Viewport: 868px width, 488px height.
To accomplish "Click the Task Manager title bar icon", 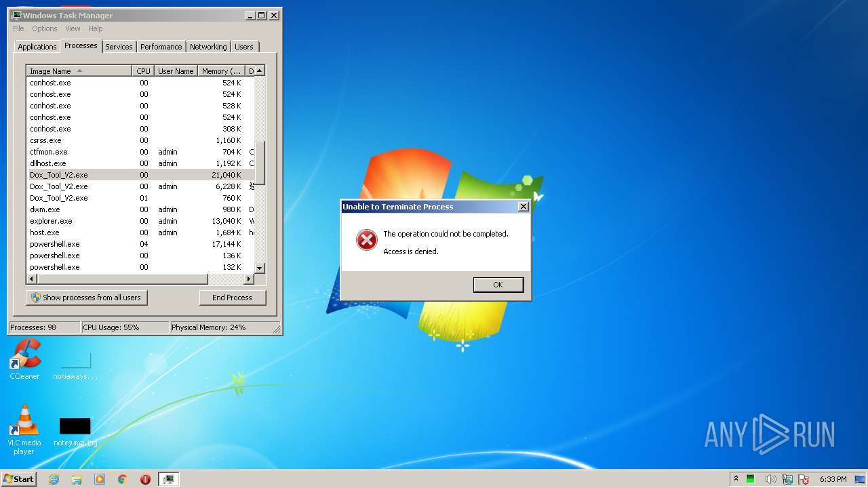I will point(16,15).
